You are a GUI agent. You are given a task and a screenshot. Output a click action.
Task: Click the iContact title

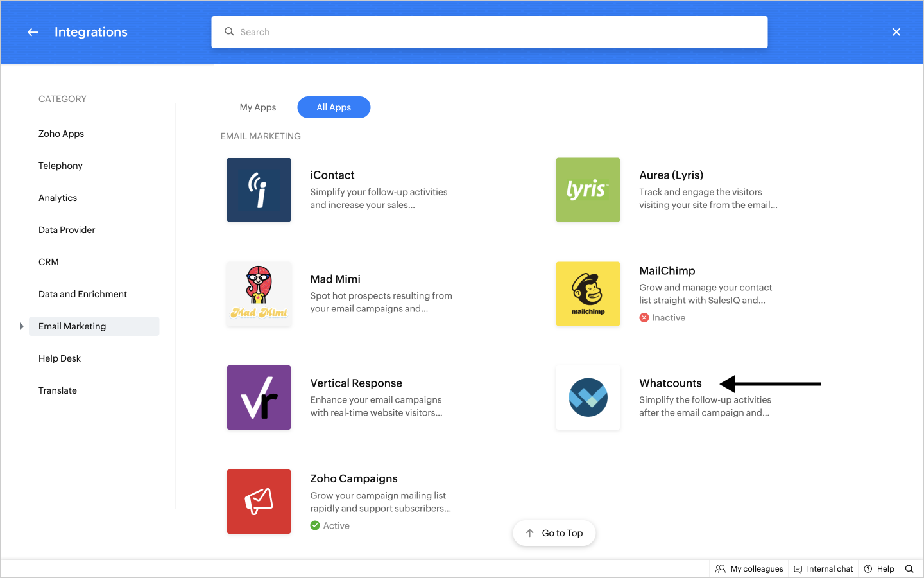pos(332,175)
